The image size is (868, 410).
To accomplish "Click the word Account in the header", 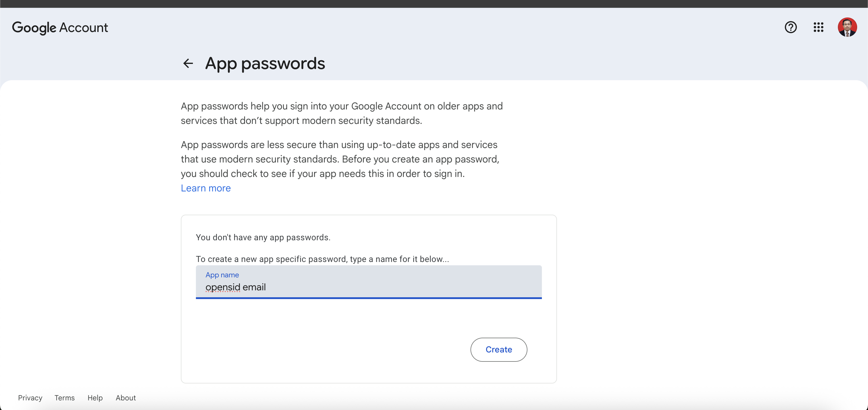I will pos(83,27).
